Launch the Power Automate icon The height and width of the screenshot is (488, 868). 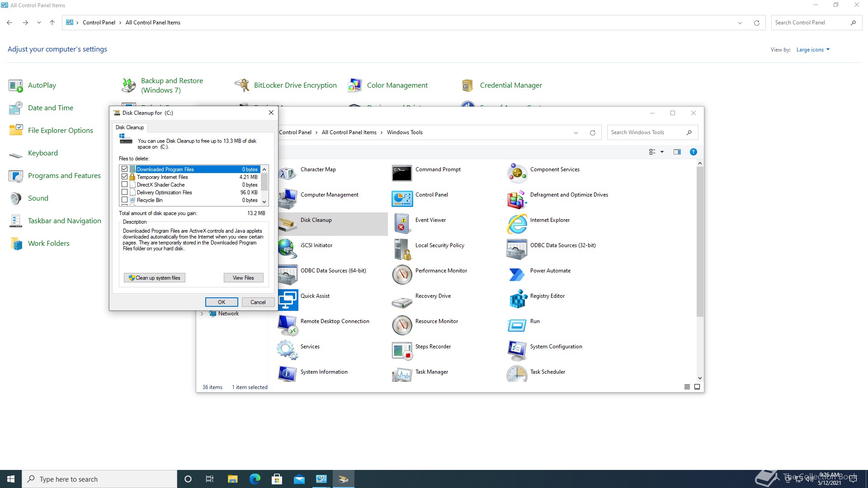coord(517,274)
